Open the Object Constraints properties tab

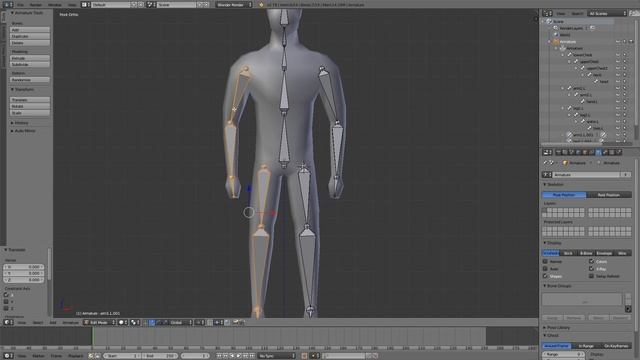coord(591,152)
